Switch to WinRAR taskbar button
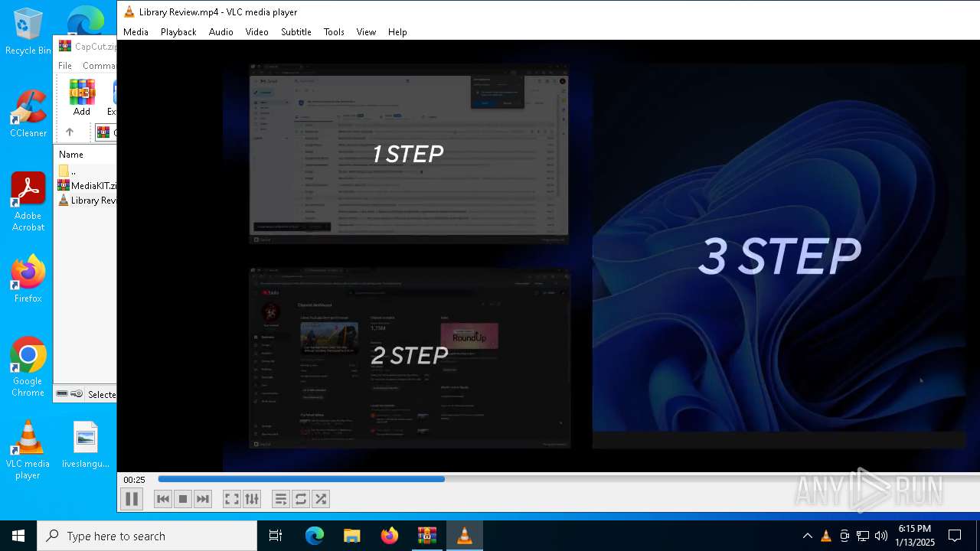This screenshot has height=551, width=980. point(427,536)
